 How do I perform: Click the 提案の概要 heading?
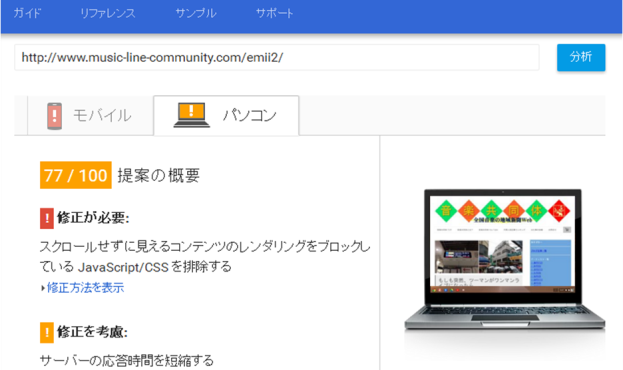pos(159,175)
